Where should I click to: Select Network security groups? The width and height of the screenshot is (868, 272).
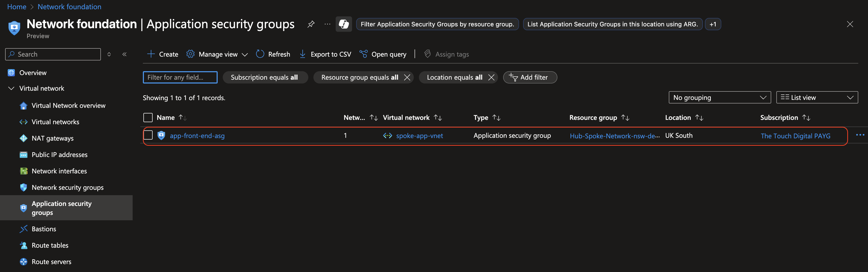point(67,187)
